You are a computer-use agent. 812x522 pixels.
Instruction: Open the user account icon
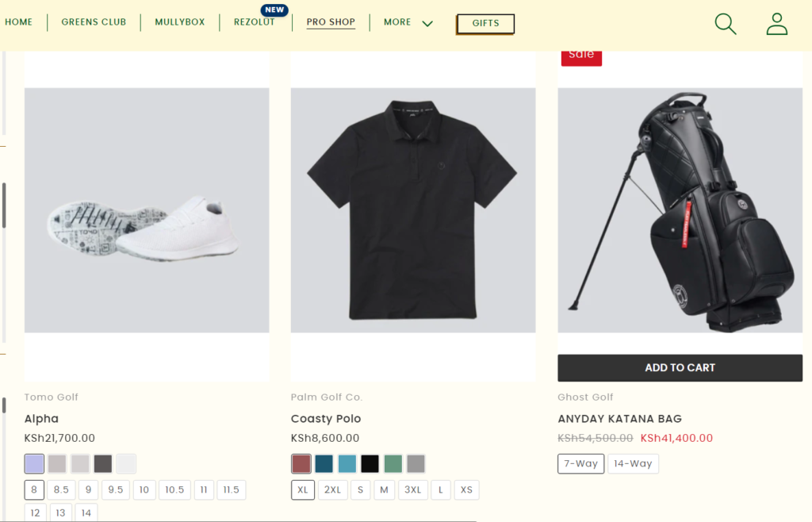click(x=776, y=24)
